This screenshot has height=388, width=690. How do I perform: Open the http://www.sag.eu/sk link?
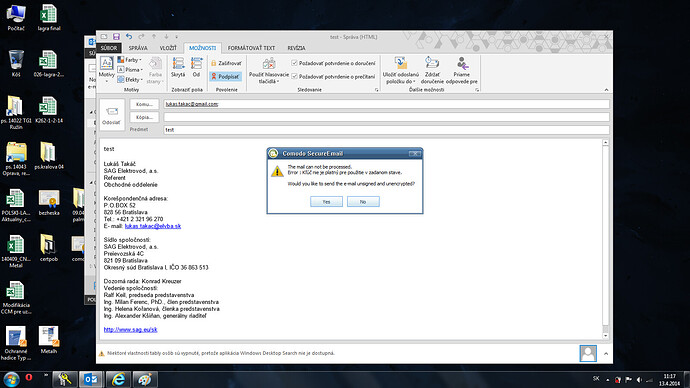130,329
